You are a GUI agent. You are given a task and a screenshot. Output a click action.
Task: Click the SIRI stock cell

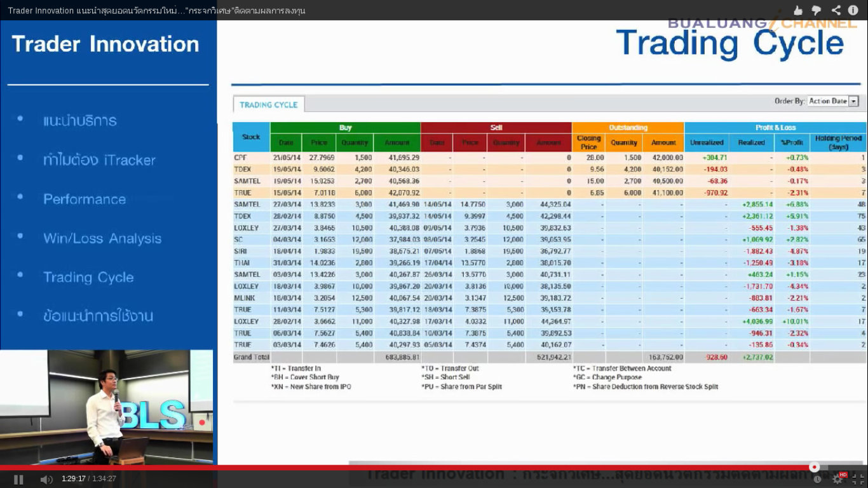[251, 251]
